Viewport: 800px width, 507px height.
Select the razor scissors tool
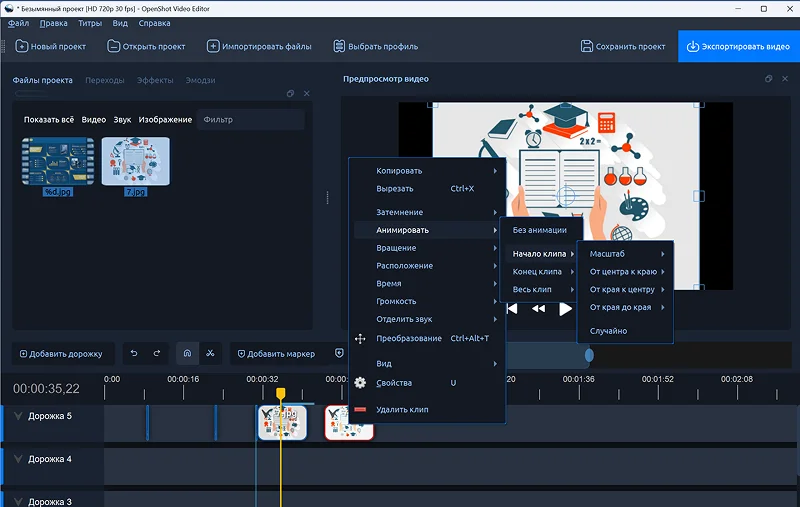[x=210, y=353]
